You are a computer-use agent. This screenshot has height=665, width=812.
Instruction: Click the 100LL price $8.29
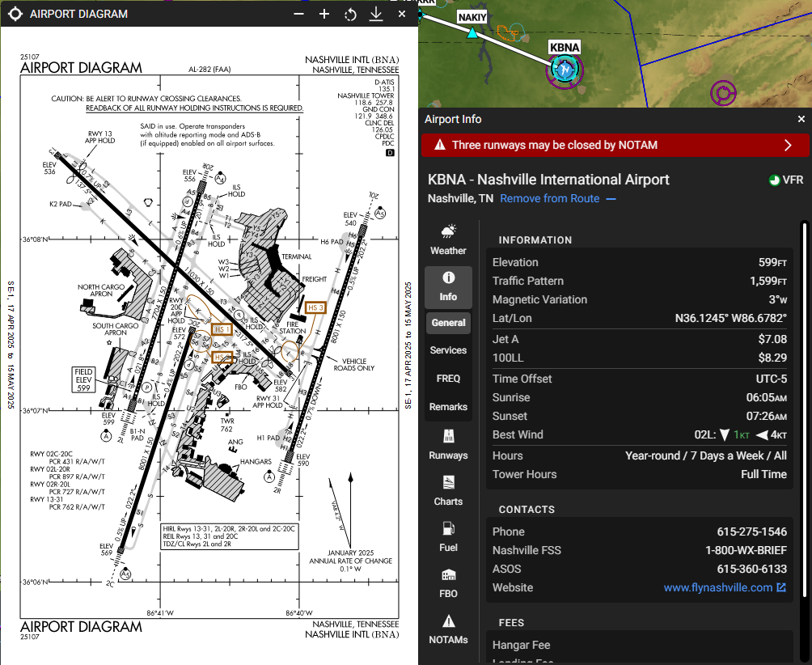(x=772, y=358)
